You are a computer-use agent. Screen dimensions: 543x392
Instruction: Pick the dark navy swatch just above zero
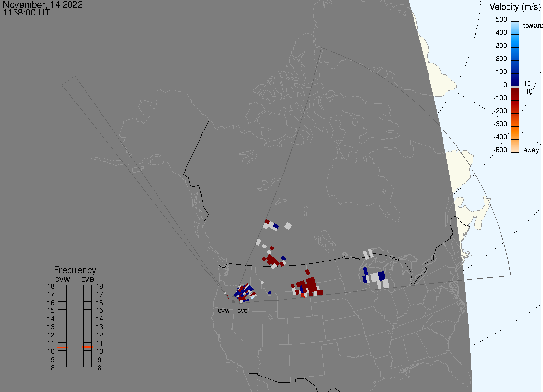click(515, 79)
